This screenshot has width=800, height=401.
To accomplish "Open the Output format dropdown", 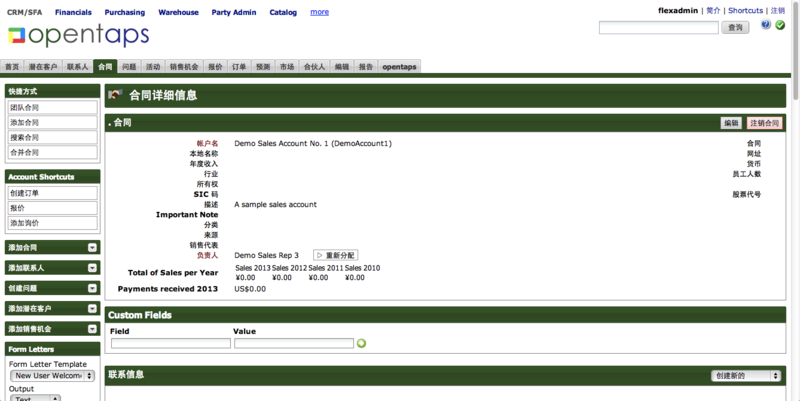I will pyautogui.click(x=35, y=398).
